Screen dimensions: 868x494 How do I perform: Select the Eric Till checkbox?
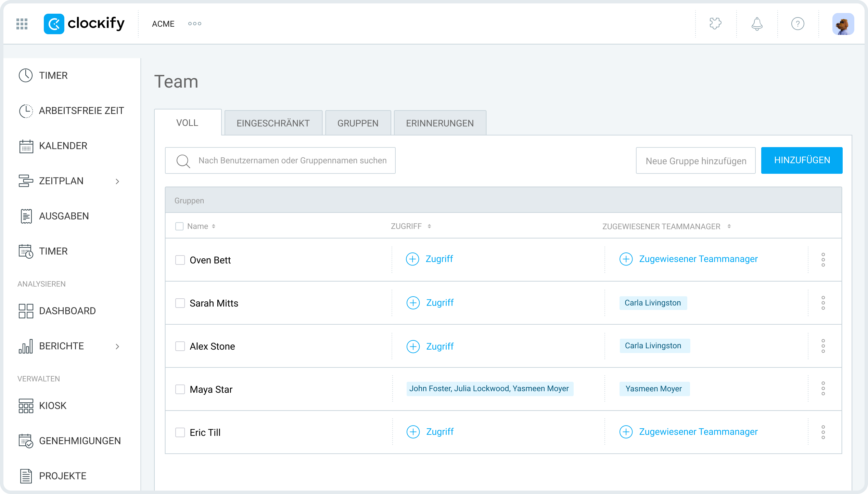pos(180,432)
